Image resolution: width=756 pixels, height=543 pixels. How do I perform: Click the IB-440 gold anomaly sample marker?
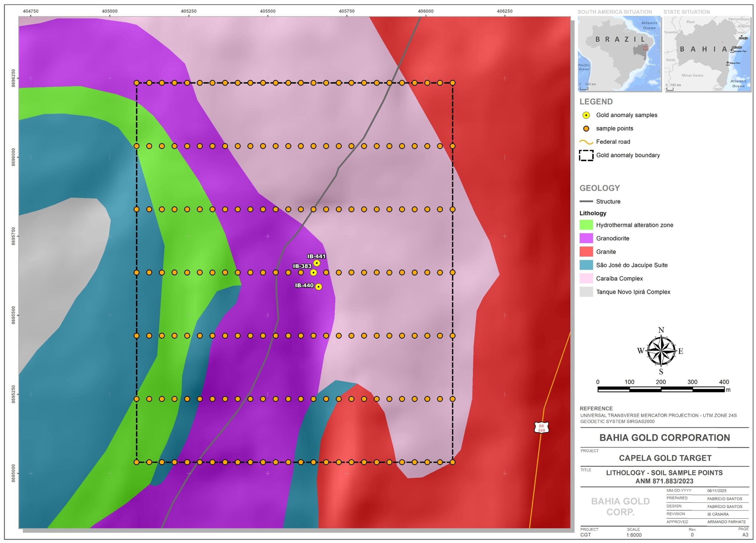[319, 287]
